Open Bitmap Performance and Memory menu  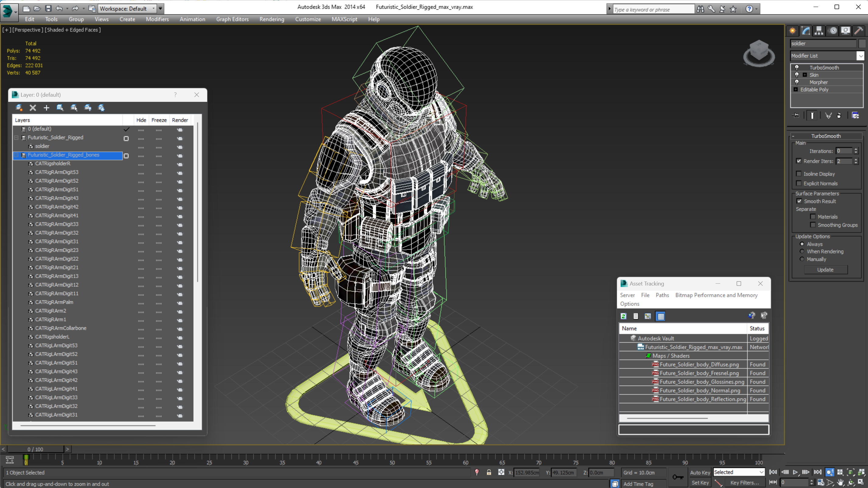pos(716,295)
